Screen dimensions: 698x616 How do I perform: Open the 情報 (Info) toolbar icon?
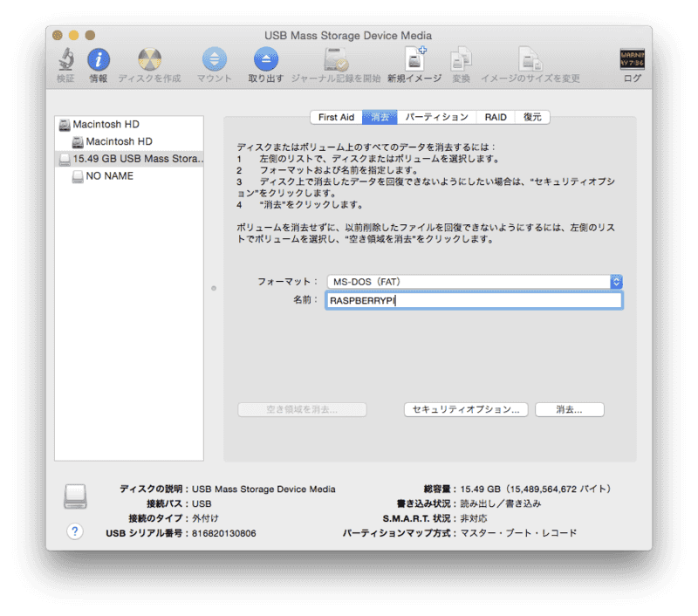point(99,59)
